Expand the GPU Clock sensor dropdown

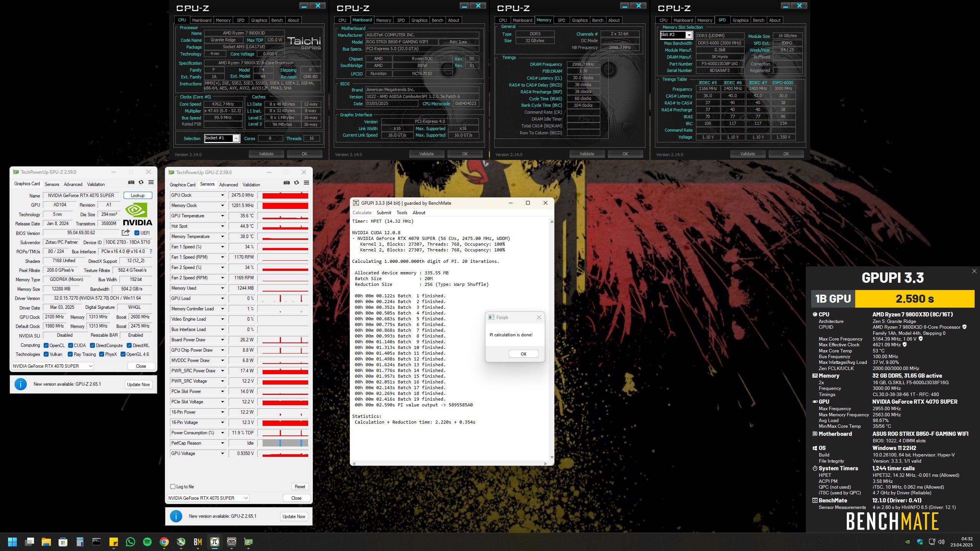click(x=222, y=195)
